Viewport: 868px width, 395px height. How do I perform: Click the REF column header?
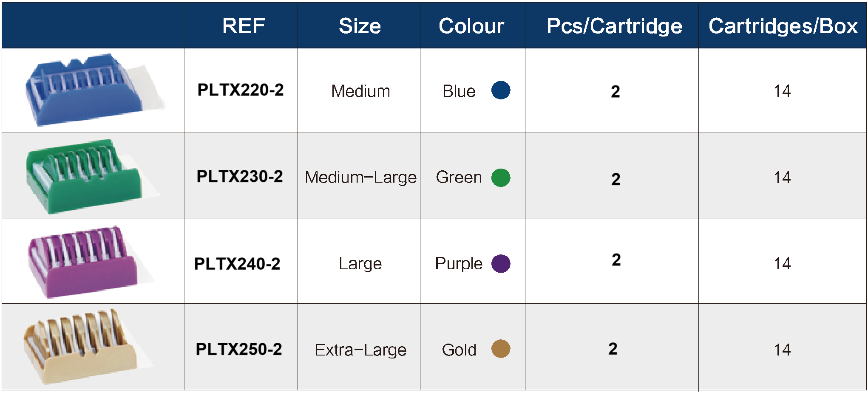tap(244, 26)
